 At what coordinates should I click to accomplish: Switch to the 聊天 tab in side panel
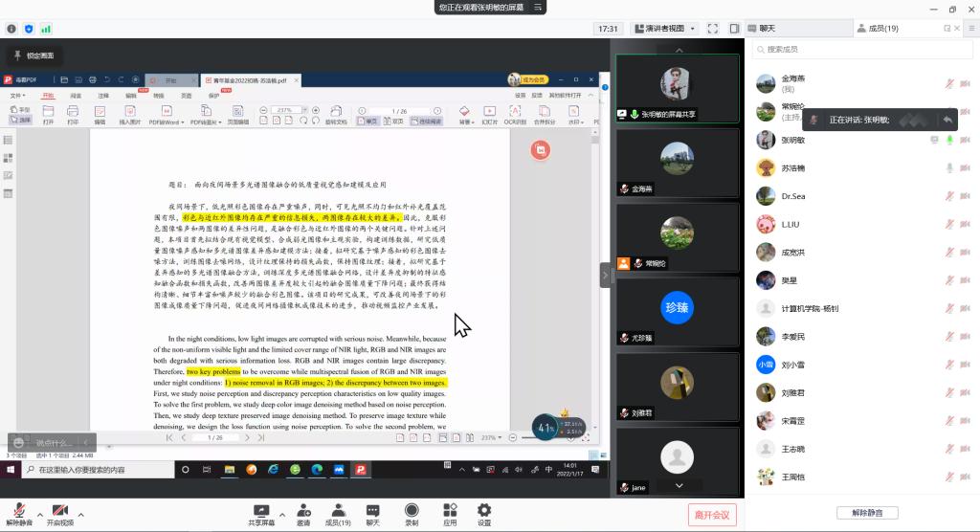766,29
